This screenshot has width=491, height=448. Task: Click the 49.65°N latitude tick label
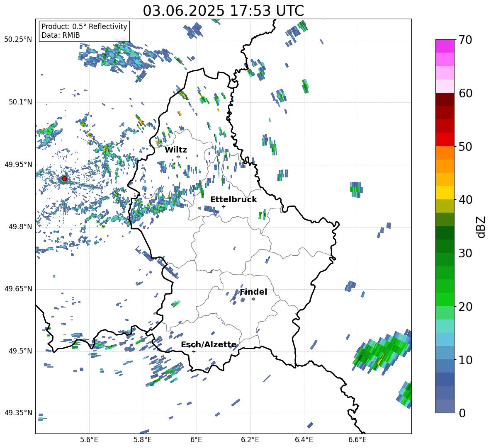pos(18,289)
